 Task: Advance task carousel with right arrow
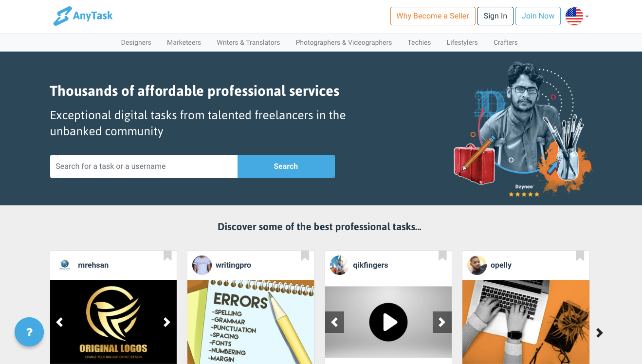point(600,333)
